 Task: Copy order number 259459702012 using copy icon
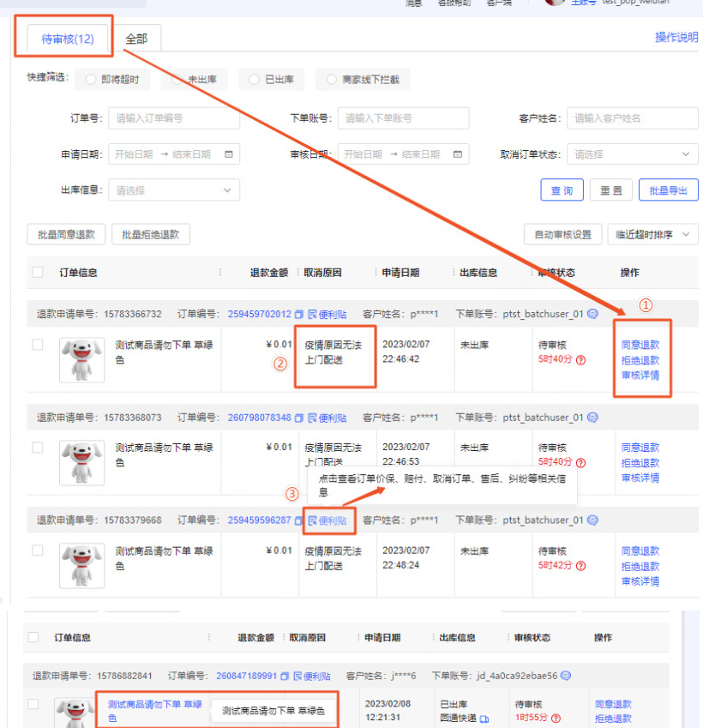click(x=298, y=314)
